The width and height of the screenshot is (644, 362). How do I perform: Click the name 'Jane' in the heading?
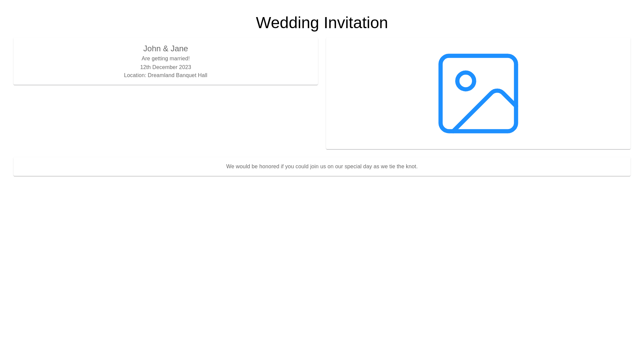[179, 49]
